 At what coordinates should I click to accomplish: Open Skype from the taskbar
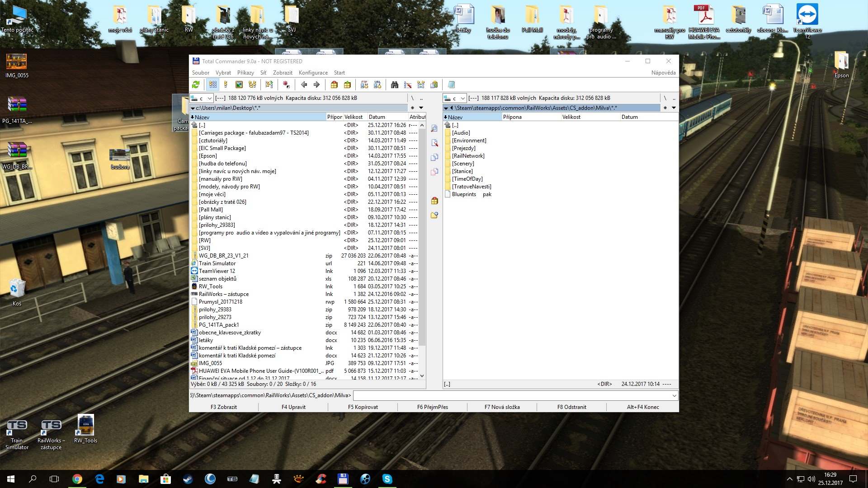(387, 479)
